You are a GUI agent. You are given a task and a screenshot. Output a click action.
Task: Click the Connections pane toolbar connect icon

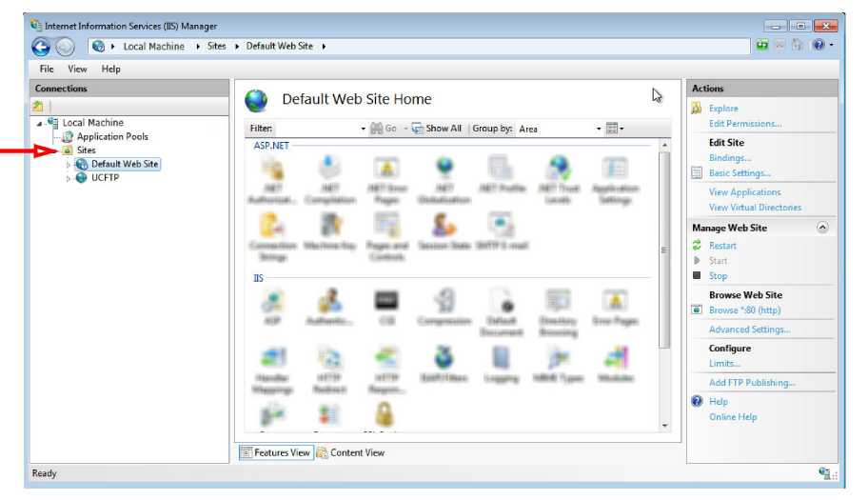tap(38, 106)
